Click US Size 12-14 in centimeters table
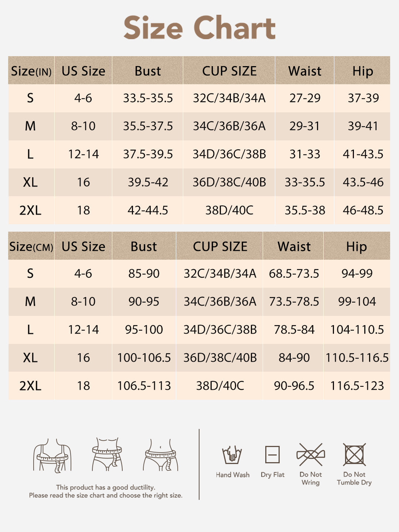399x532 pixels. pyautogui.click(x=83, y=330)
